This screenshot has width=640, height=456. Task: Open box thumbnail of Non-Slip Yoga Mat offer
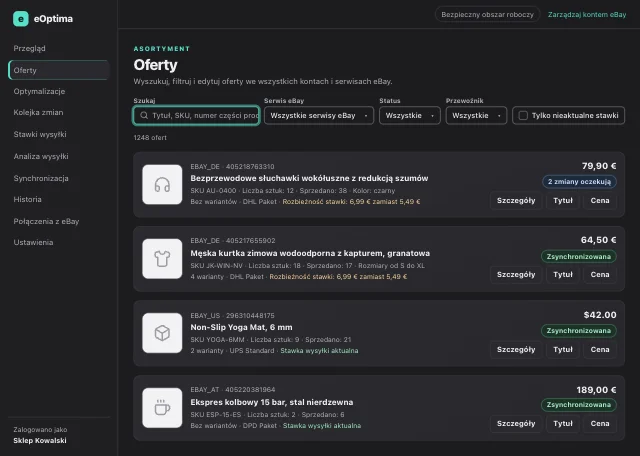(x=162, y=333)
